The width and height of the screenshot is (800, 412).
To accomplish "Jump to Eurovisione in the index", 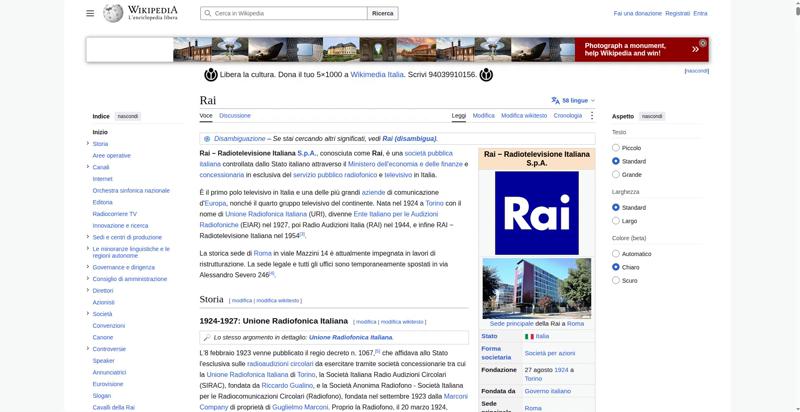I will pos(108,384).
